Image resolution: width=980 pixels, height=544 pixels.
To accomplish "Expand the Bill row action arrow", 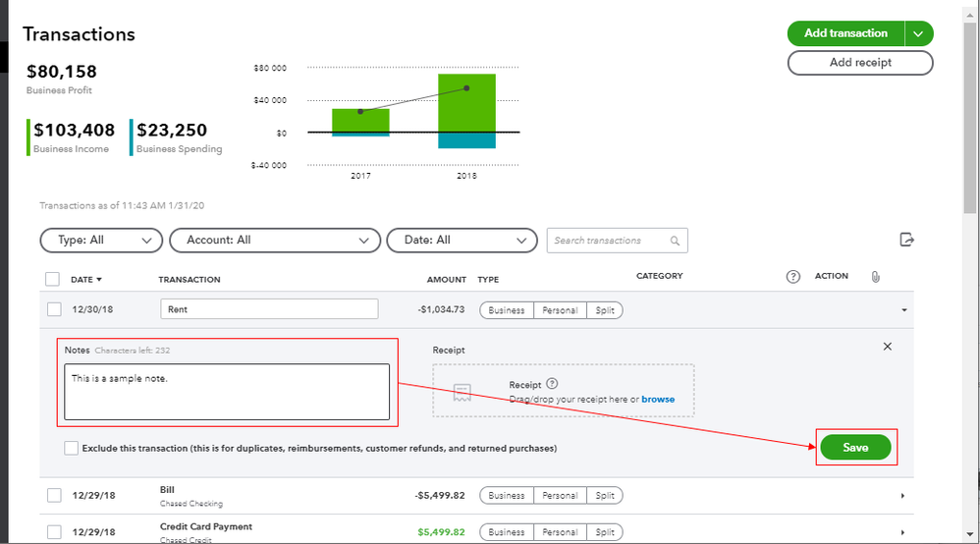I will [x=902, y=496].
